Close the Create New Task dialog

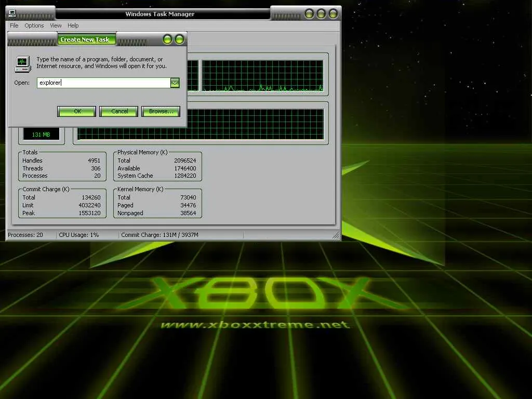[x=179, y=39]
